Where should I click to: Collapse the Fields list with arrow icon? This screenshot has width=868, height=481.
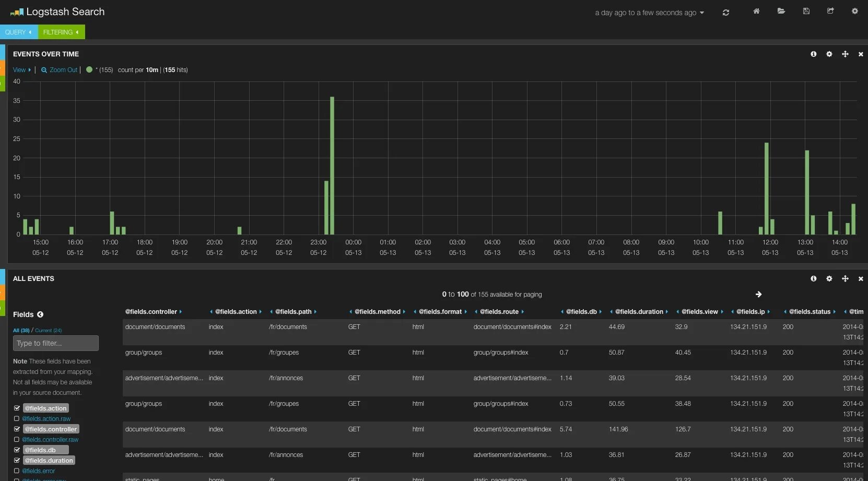tap(40, 314)
